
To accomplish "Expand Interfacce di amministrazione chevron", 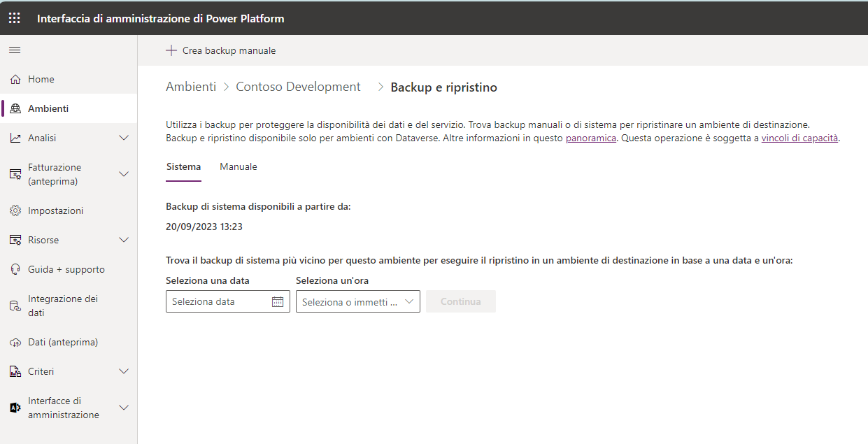I will [124, 408].
